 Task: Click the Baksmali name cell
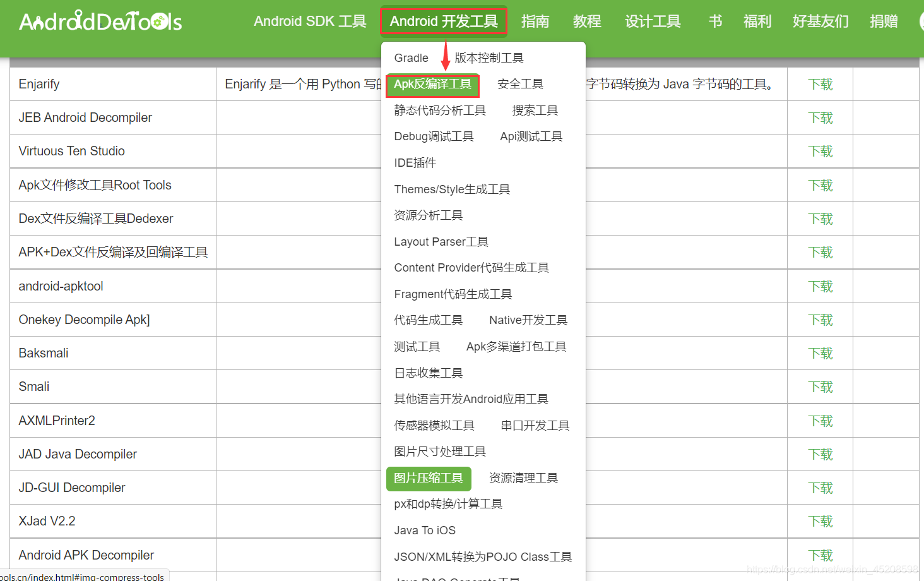pyautogui.click(x=113, y=353)
